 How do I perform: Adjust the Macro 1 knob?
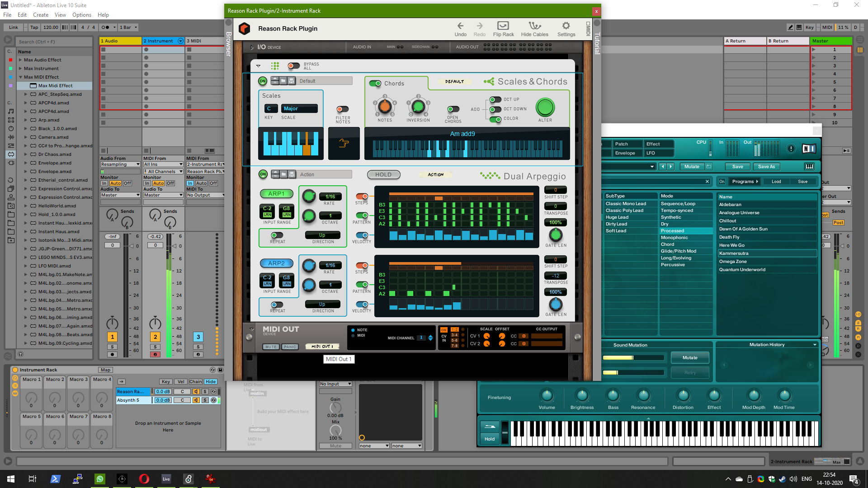pos(31,398)
